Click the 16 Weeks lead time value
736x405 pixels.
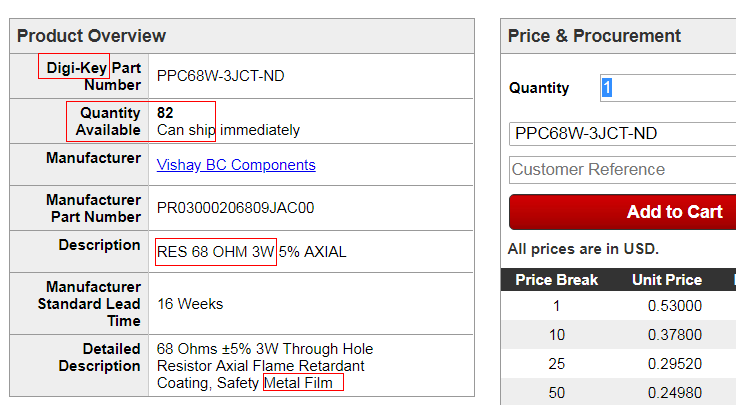pos(190,304)
